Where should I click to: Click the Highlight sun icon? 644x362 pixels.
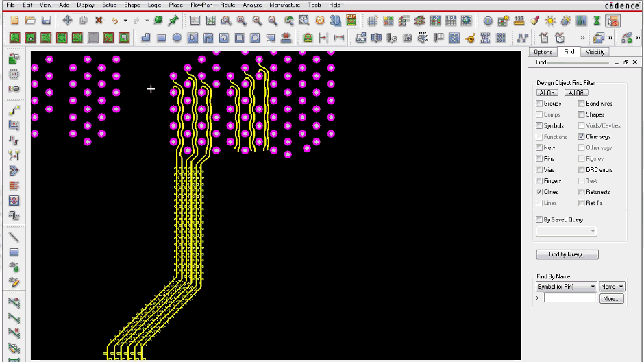pyautogui.click(x=550, y=21)
